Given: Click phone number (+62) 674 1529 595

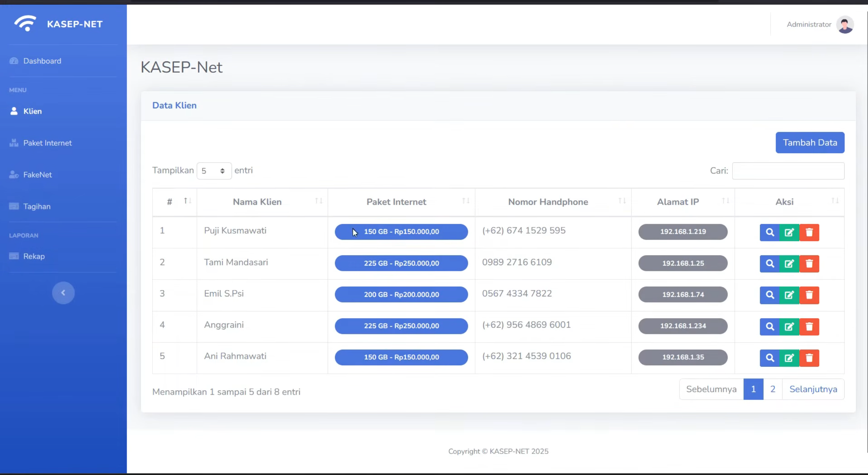Looking at the screenshot, I should coord(524,231).
